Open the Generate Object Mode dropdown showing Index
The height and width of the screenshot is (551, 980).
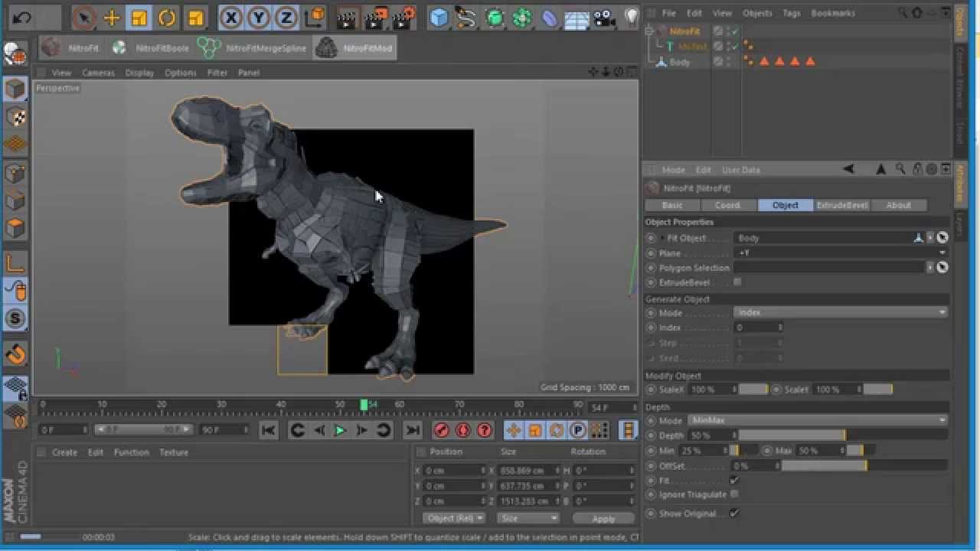click(841, 312)
